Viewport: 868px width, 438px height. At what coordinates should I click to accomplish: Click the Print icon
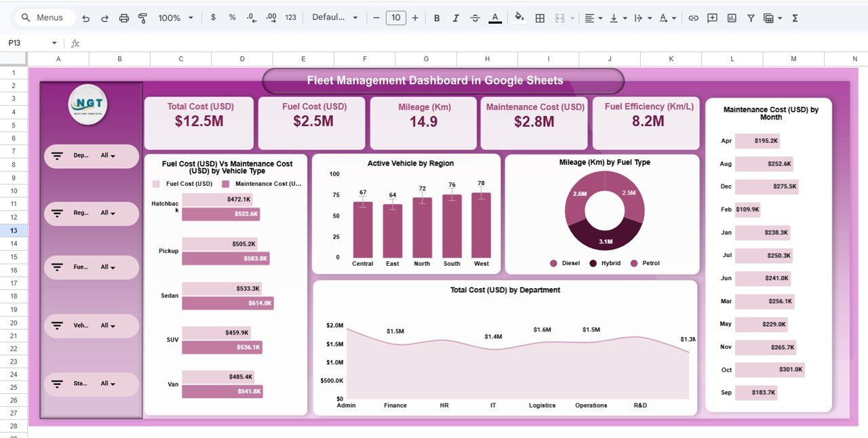point(124,18)
